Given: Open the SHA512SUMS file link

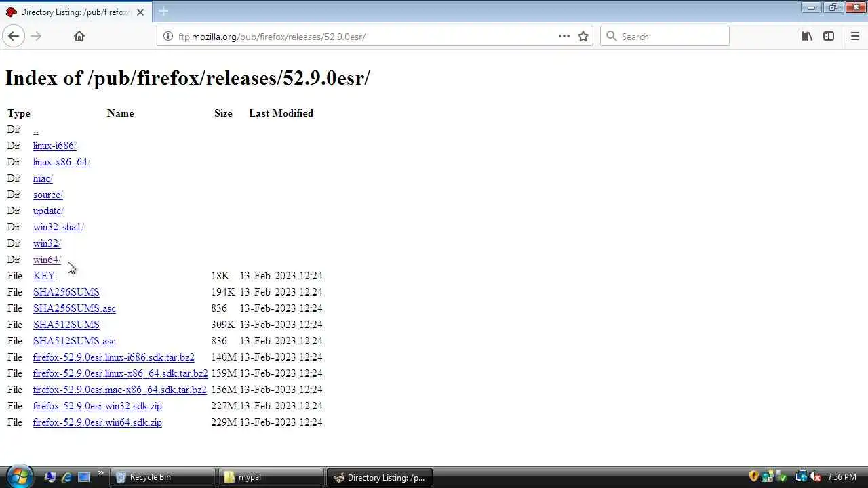Looking at the screenshot, I should click(66, 325).
